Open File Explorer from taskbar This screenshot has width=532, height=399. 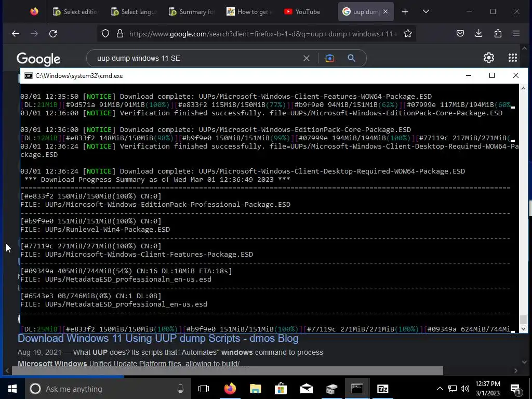[x=255, y=389]
